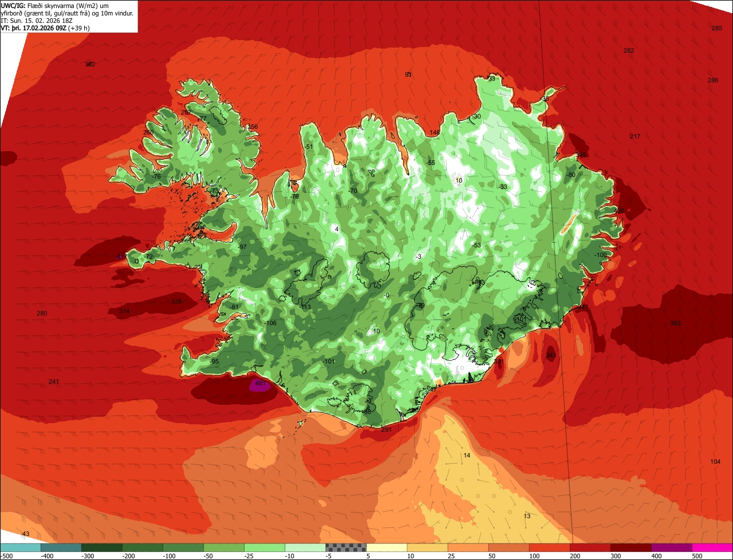The image size is (733, 560).
Task: Click the checkered -5 to 5 legend swatch
Action: (346, 547)
